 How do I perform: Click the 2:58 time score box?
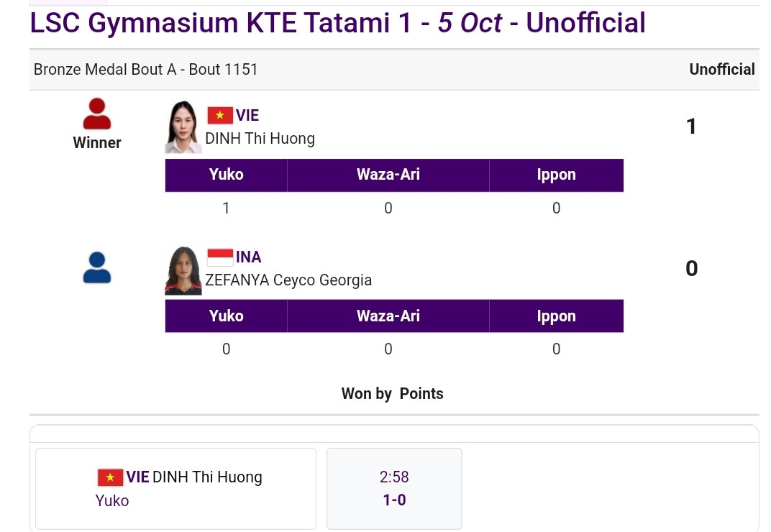pyautogui.click(x=394, y=488)
